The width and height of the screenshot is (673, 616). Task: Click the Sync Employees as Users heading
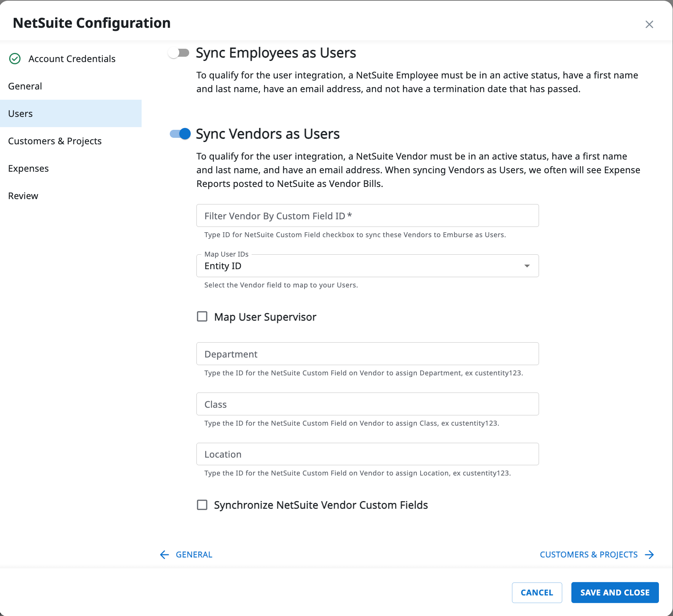[x=276, y=53]
